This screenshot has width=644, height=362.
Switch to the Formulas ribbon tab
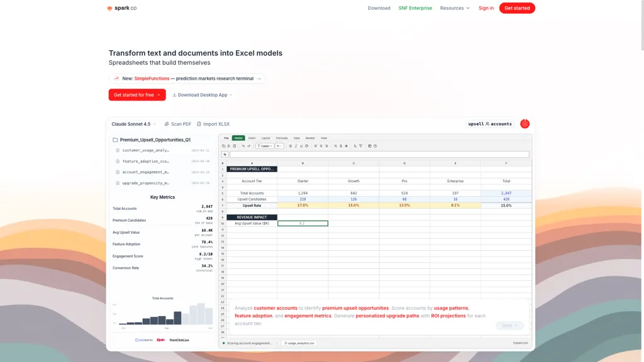click(282, 138)
